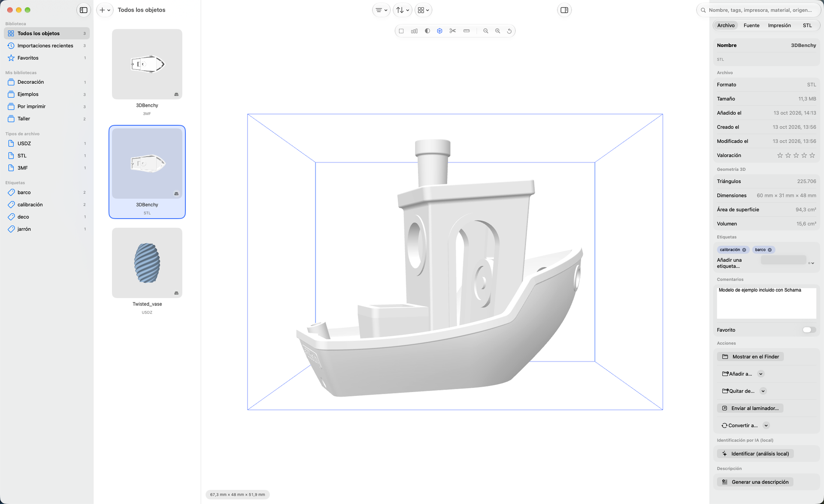The image size is (824, 504).
Task: Select the scissors cut tool
Action: (452, 31)
